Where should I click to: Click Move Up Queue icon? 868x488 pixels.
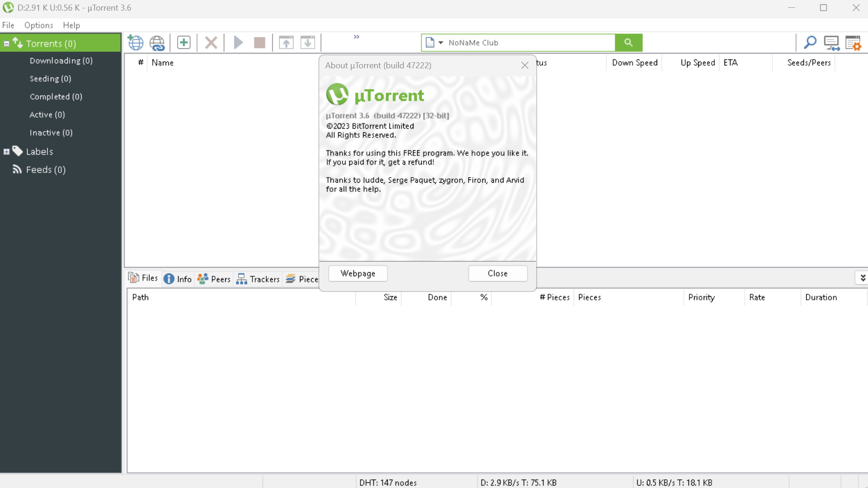286,42
